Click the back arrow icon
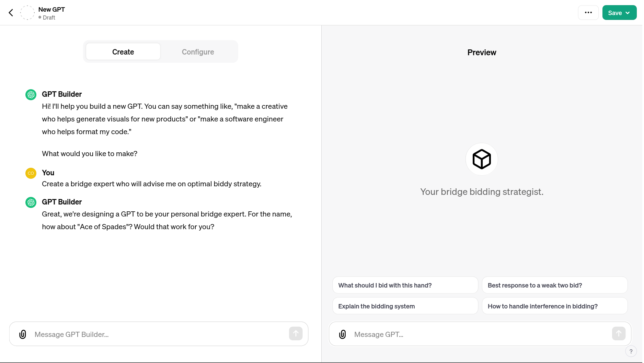Image resolution: width=644 pixels, height=363 pixels. [x=11, y=13]
